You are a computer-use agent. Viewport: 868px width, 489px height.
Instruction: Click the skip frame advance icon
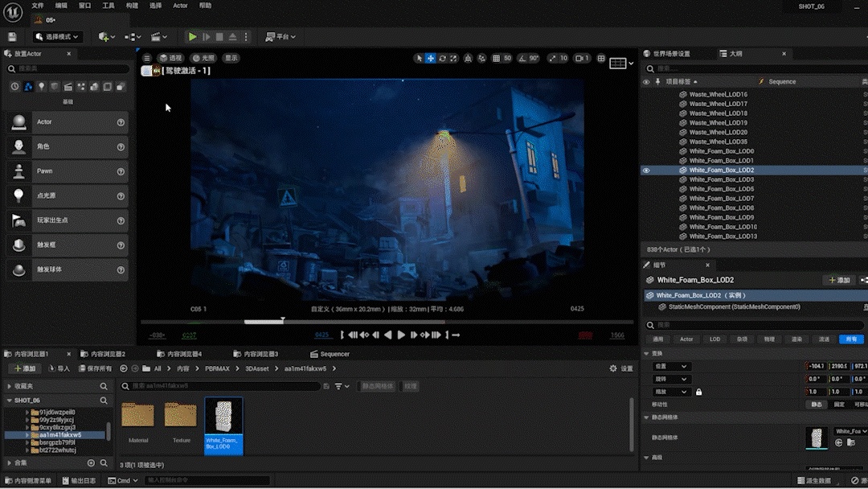point(206,37)
